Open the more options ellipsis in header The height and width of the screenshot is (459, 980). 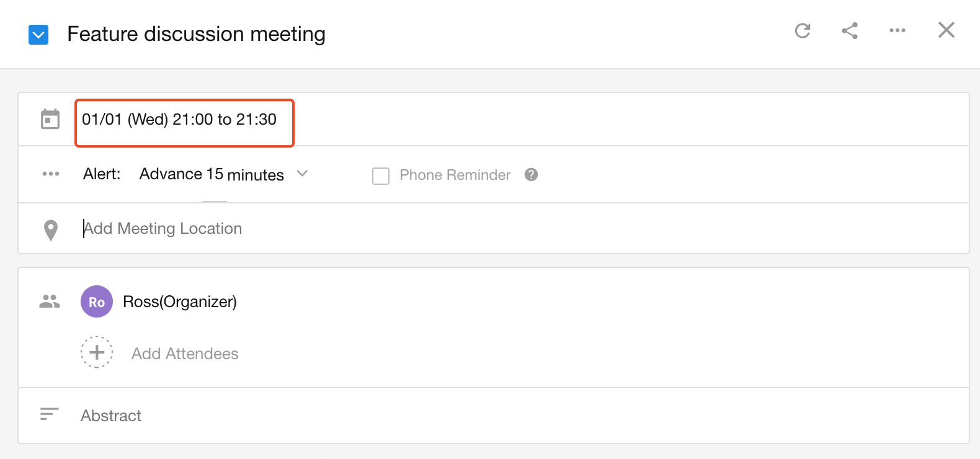[x=897, y=30]
